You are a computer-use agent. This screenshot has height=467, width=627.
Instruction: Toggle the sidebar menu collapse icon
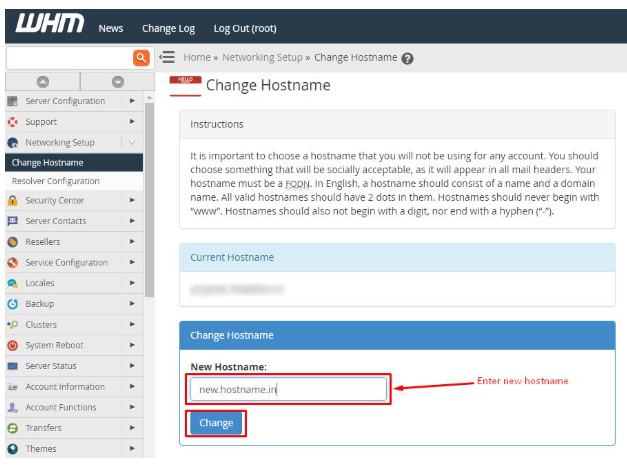[167, 57]
